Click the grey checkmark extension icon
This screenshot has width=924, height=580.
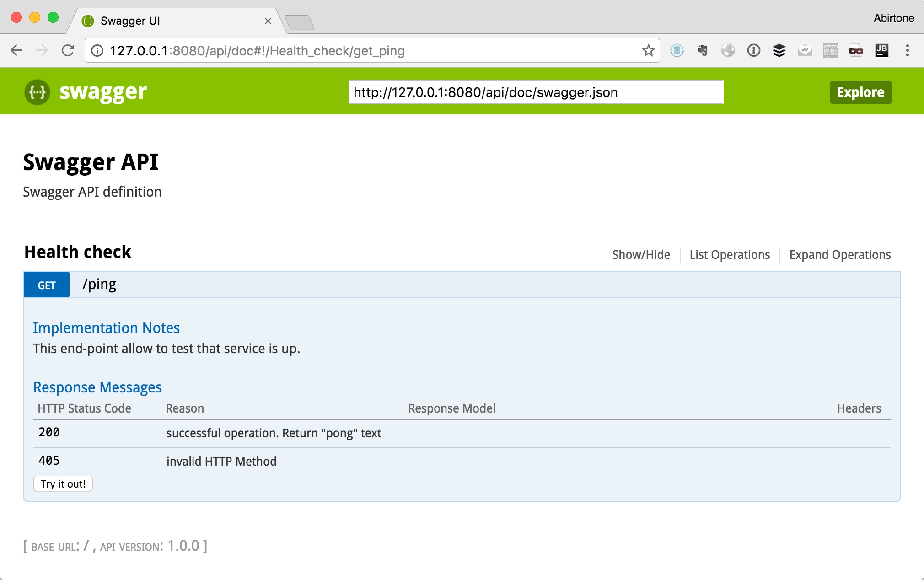point(805,50)
